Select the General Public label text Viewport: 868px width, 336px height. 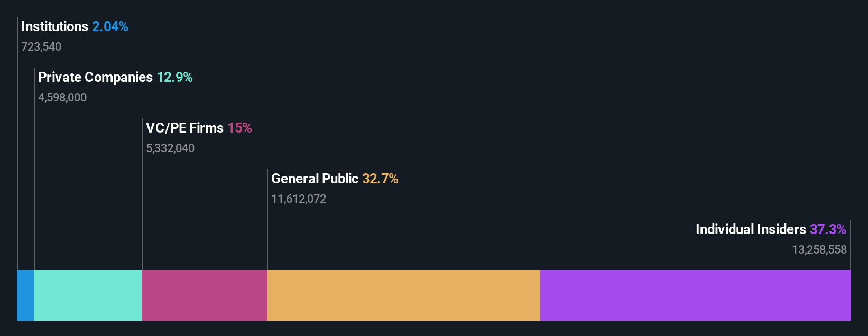[x=315, y=179]
